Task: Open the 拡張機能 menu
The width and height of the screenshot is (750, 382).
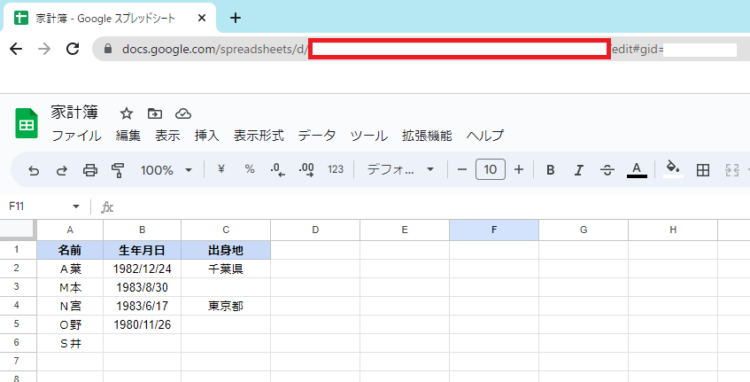Action: [427, 136]
